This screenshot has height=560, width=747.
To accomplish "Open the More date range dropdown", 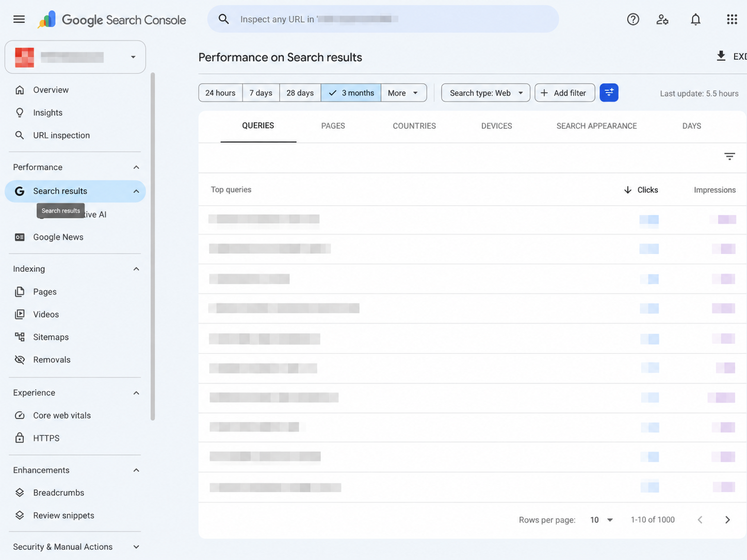I will pos(403,93).
